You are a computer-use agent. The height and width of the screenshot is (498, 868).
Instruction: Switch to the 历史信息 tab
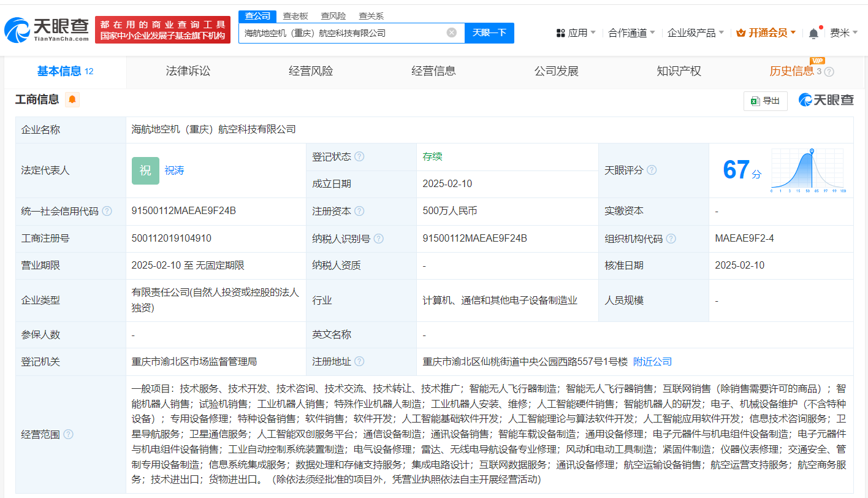tap(792, 71)
